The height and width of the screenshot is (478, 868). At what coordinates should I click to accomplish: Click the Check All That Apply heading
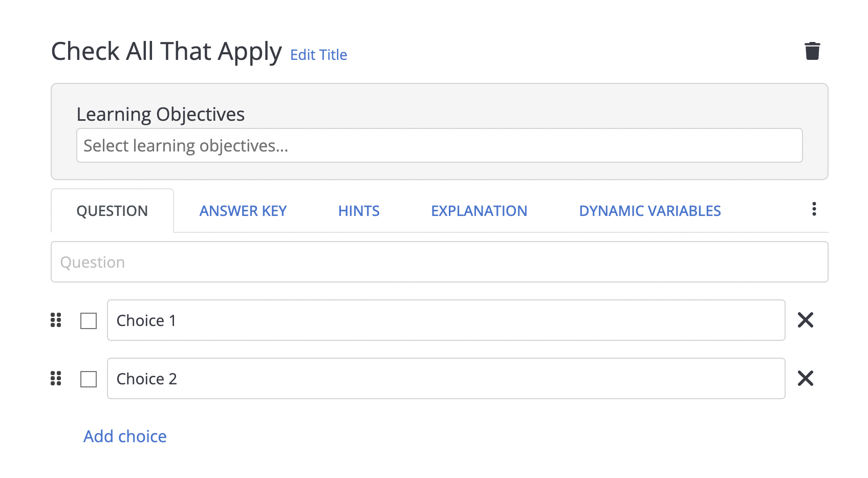[x=166, y=52]
